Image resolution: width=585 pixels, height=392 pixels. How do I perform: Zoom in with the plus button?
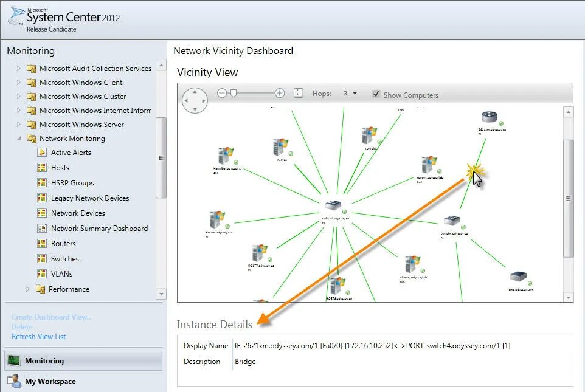[280, 93]
